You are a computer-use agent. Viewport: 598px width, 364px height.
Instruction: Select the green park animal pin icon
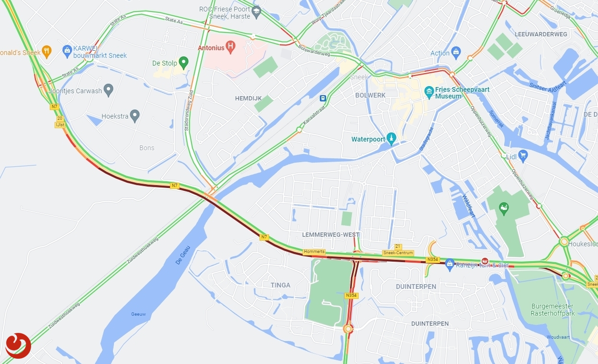click(504, 208)
